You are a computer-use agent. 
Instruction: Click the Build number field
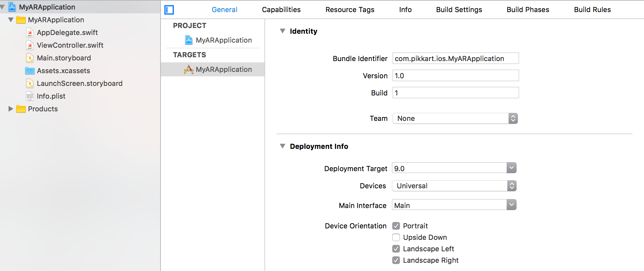(456, 93)
